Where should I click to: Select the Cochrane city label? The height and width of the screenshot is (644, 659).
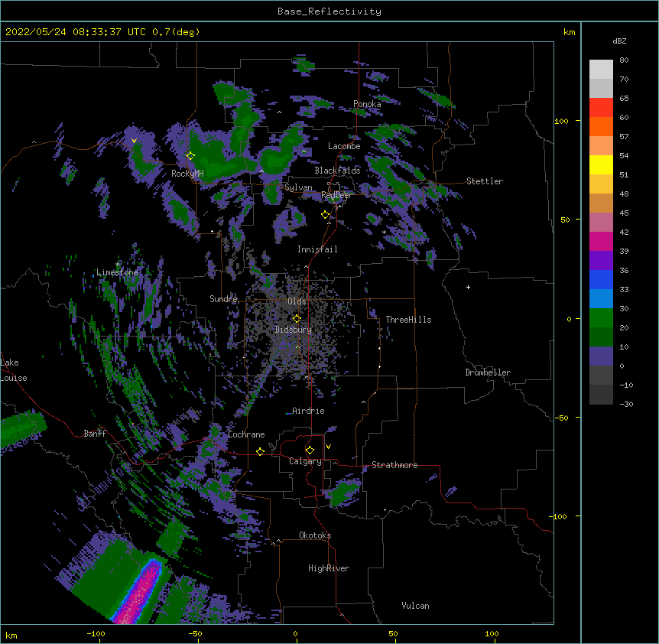246,434
